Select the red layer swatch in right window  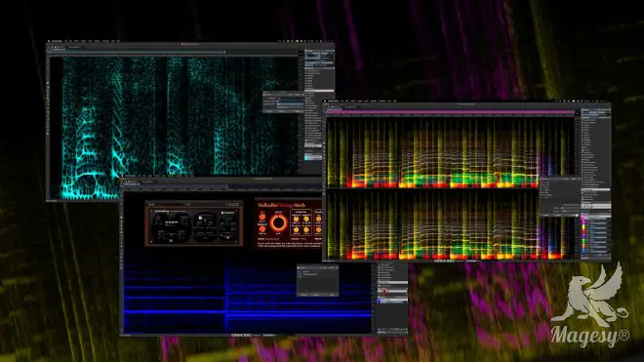pos(584,231)
